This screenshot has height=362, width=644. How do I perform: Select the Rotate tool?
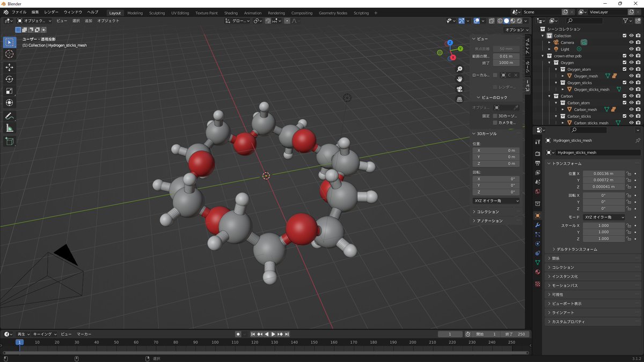10,79
